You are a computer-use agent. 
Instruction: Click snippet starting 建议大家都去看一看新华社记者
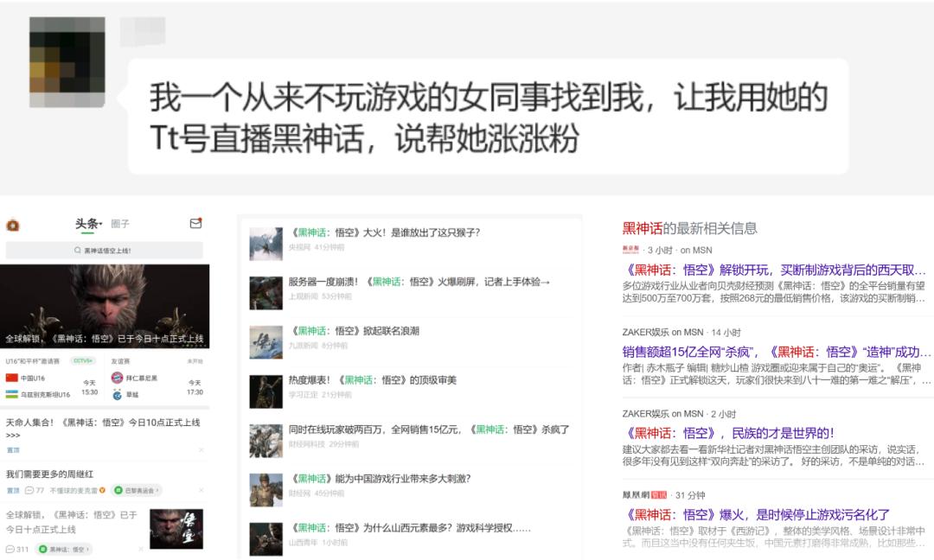(x=774, y=455)
